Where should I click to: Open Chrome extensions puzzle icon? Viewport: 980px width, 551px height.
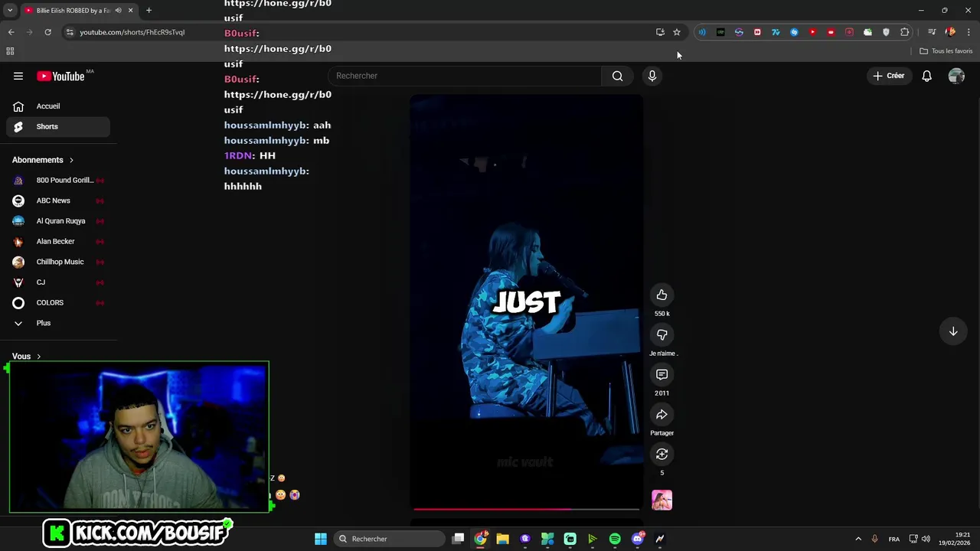[x=904, y=32]
